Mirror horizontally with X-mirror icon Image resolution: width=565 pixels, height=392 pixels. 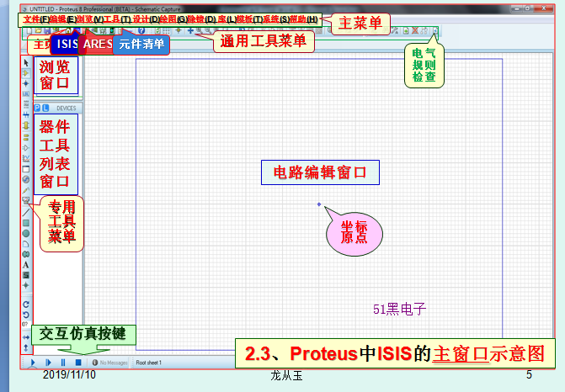(26, 337)
